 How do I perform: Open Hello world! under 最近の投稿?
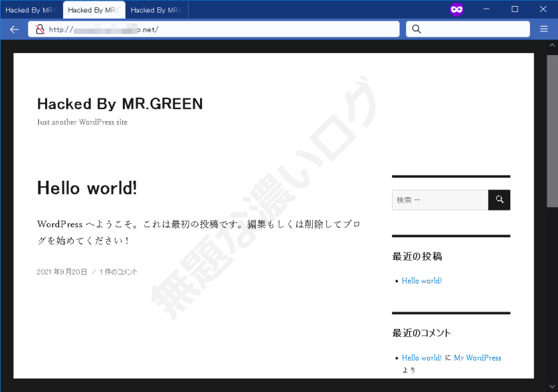click(x=422, y=280)
